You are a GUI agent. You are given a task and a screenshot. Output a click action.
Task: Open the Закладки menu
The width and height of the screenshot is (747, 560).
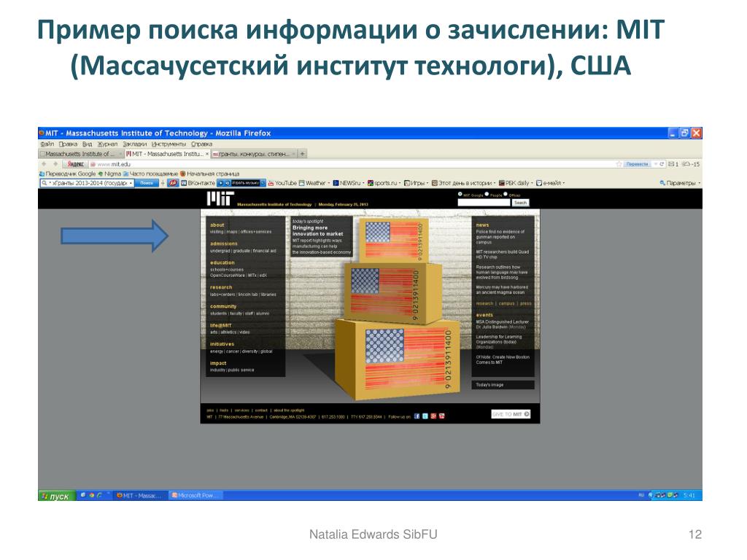tap(135, 144)
